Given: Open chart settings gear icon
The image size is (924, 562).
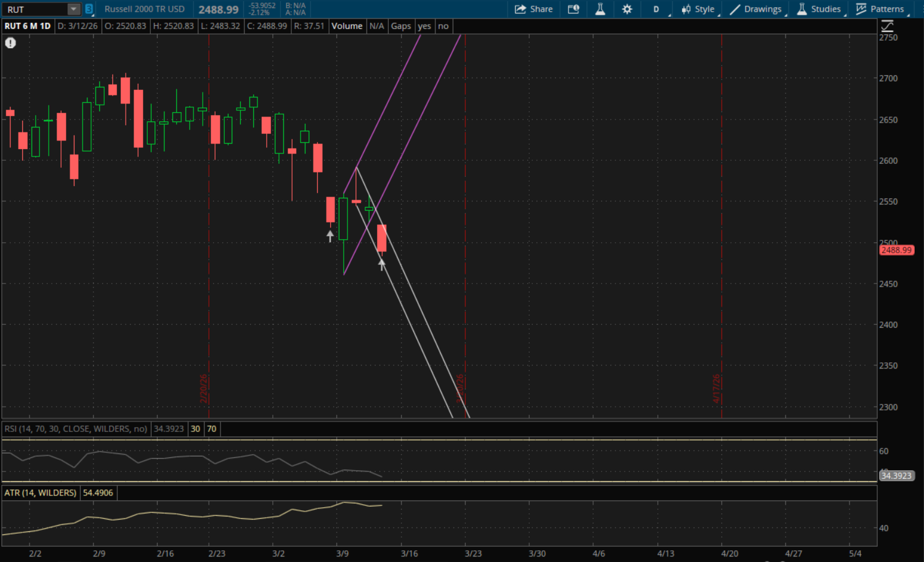Looking at the screenshot, I should [627, 9].
